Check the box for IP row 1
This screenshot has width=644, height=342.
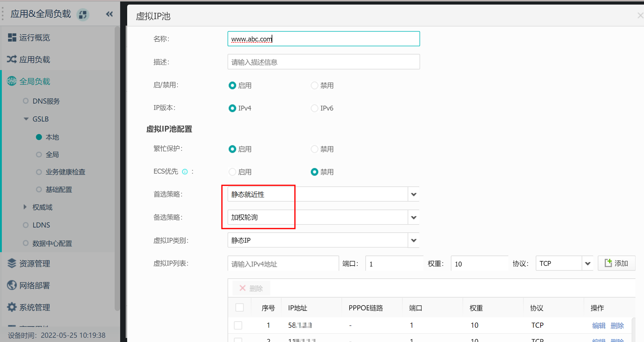click(238, 325)
